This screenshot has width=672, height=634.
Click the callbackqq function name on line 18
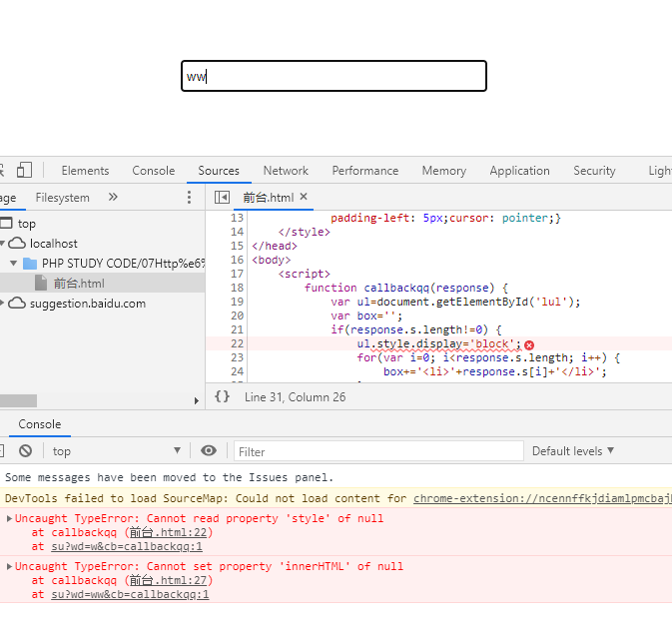coord(396,288)
